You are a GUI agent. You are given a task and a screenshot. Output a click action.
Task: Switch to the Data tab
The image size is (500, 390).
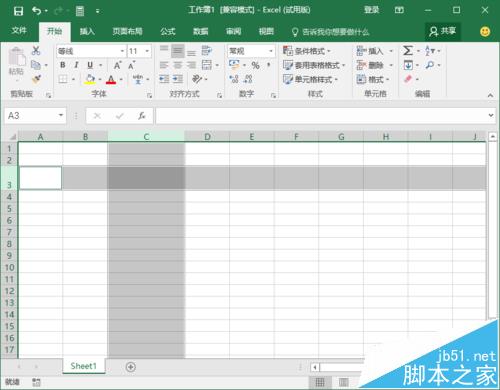point(200,31)
